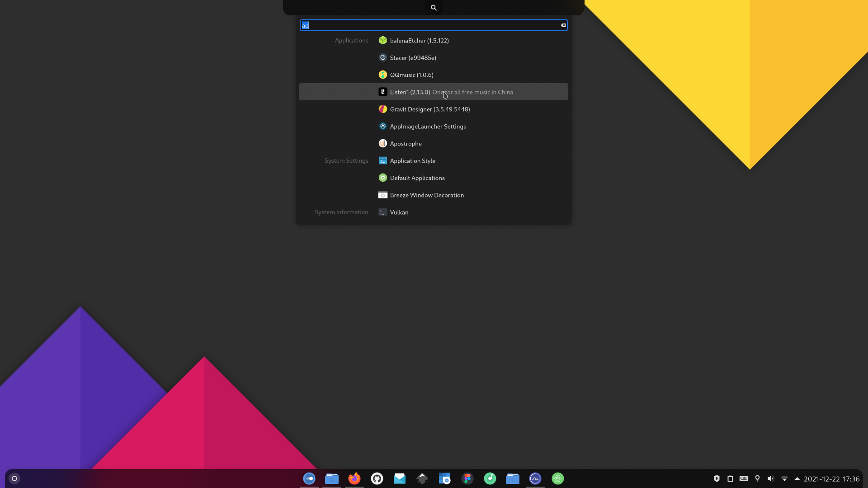Image resolution: width=868 pixels, height=488 pixels.
Task: Open the system monitor wave icon in dock
Action: tap(535, 479)
